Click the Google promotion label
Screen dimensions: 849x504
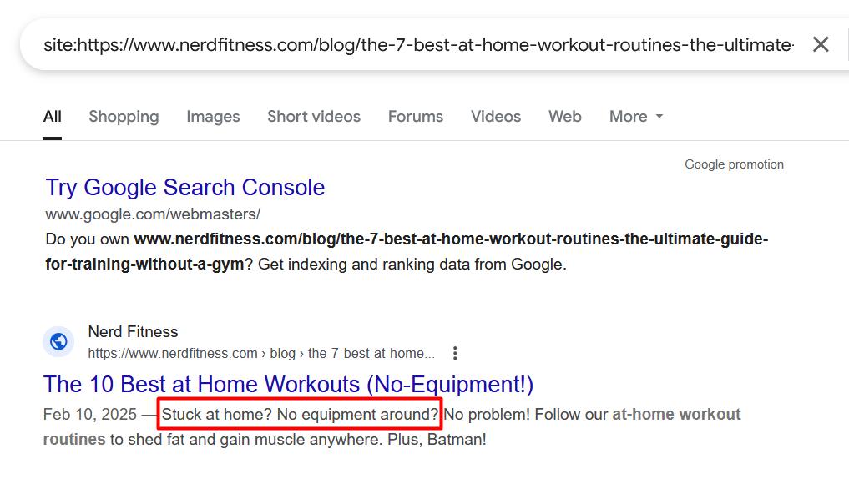734,164
